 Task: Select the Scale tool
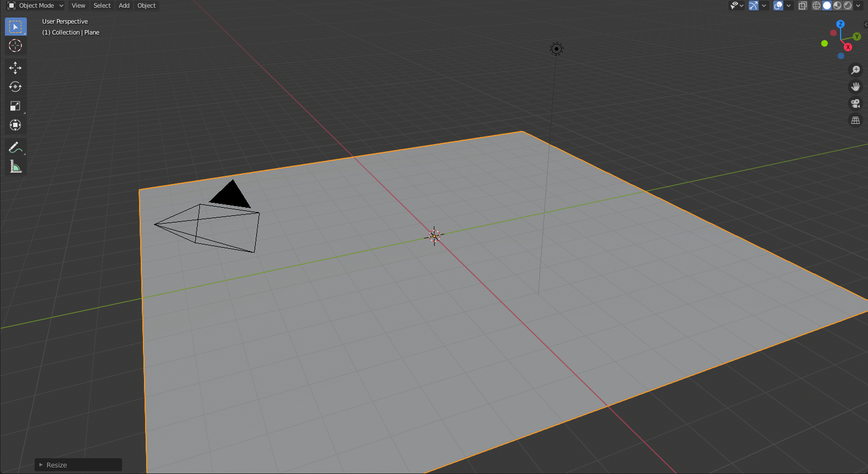point(15,106)
